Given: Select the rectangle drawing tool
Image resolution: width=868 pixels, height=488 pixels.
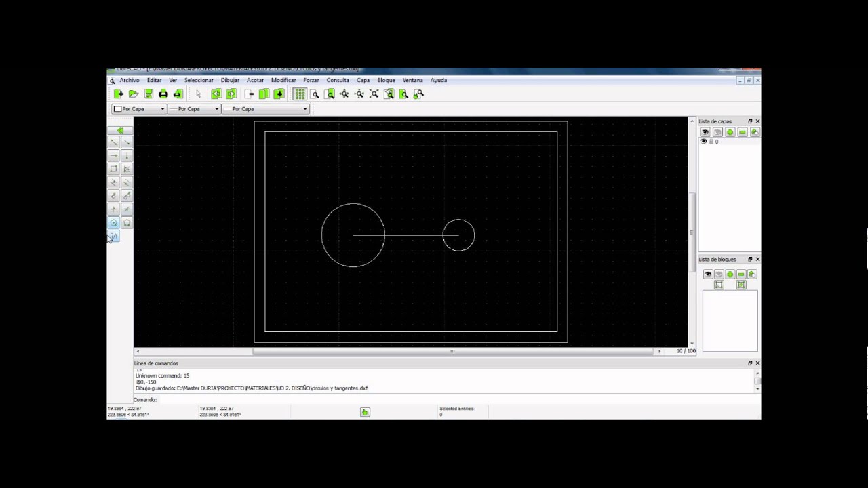Looking at the screenshot, I should point(113,169).
